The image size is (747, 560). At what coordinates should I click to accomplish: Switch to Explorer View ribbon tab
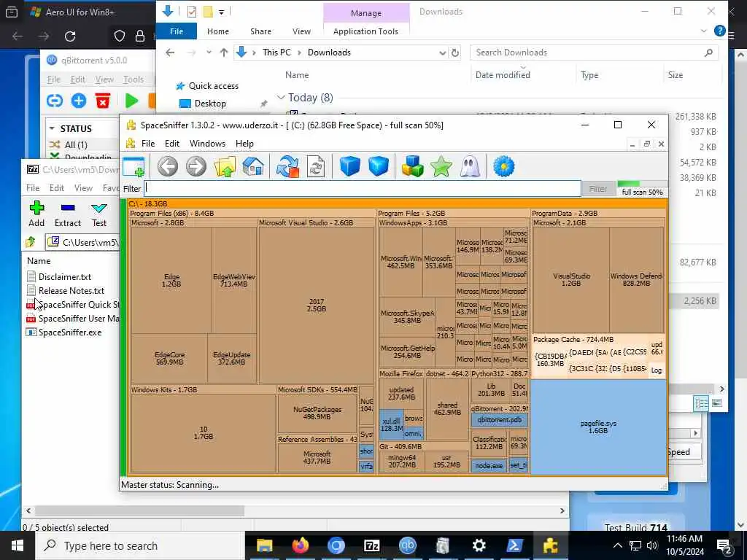pyautogui.click(x=301, y=31)
